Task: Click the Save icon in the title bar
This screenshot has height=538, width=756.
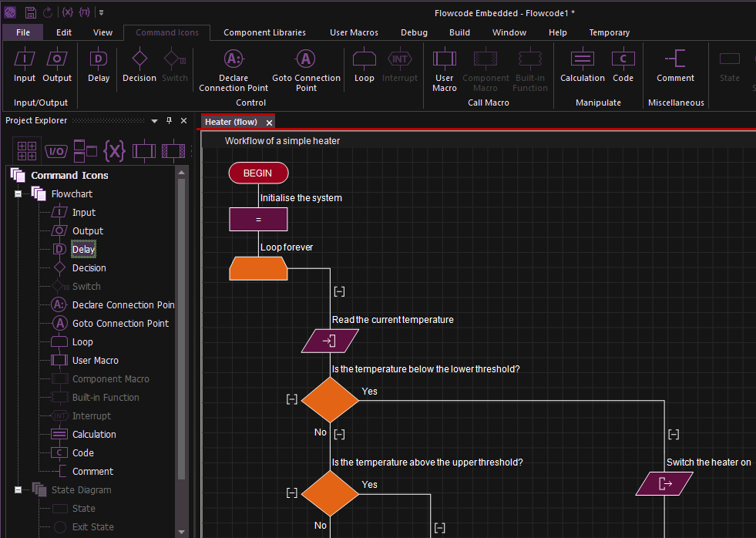Action: pyautogui.click(x=30, y=12)
